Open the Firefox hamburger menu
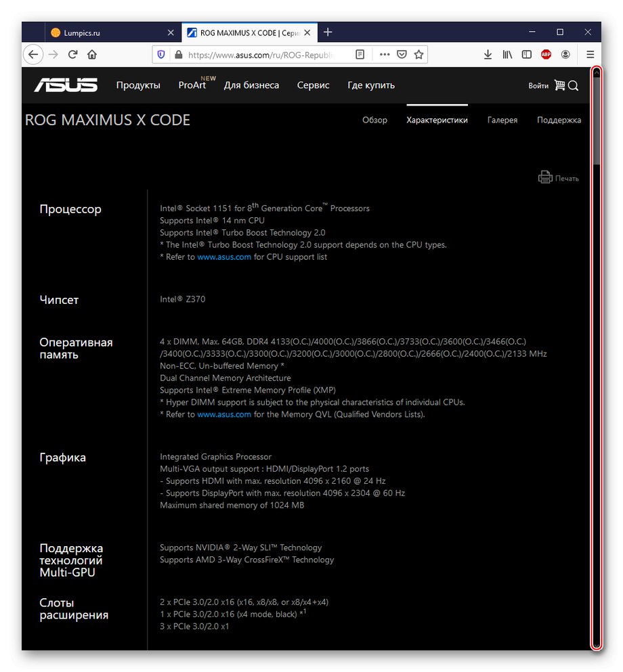 590,54
